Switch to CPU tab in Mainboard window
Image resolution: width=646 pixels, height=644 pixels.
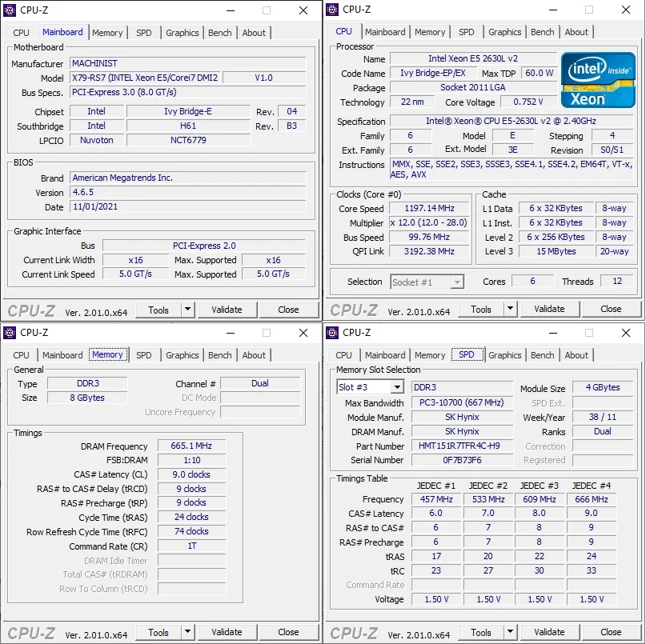21,33
